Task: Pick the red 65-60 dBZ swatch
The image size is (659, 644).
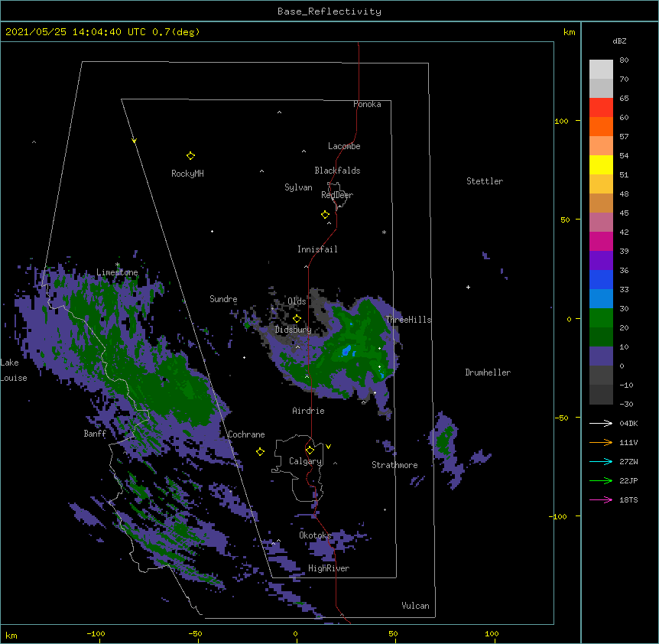Action: (601, 108)
